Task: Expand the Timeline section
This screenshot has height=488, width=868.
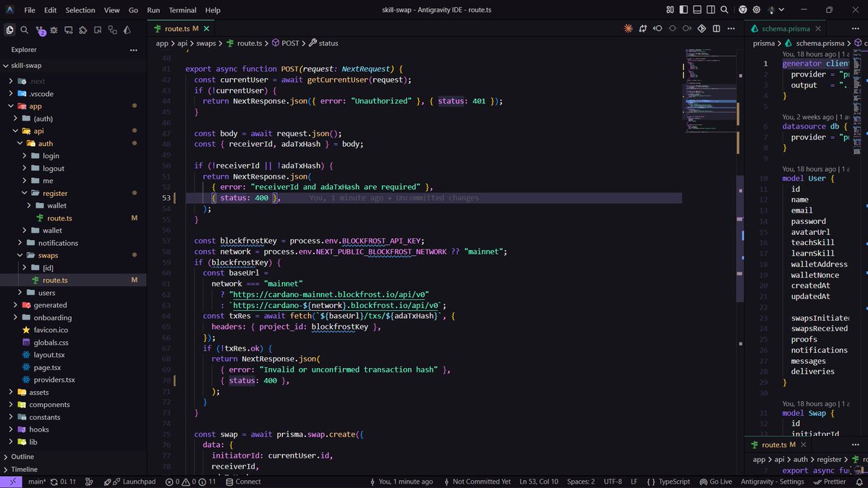Action: click(73, 469)
